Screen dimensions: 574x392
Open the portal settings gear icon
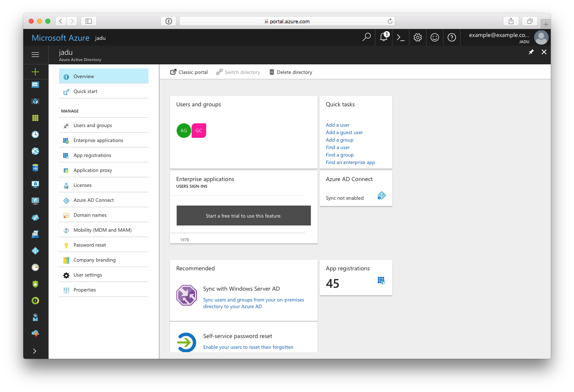coord(418,37)
